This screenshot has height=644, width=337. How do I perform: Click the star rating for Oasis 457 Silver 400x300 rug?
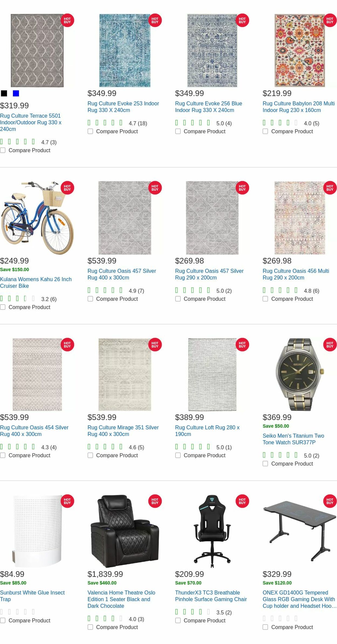pyautogui.click(x=105, y=291)
